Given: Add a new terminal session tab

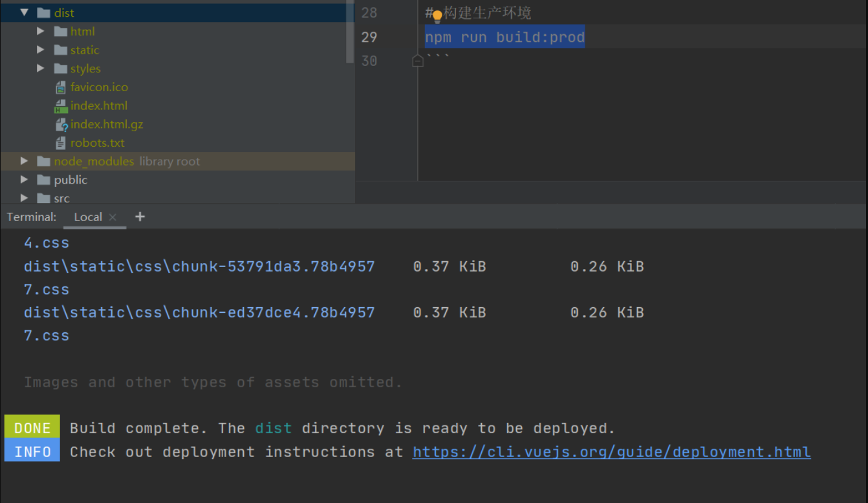Looking at the screenshot, I should [x=140, y=217].
